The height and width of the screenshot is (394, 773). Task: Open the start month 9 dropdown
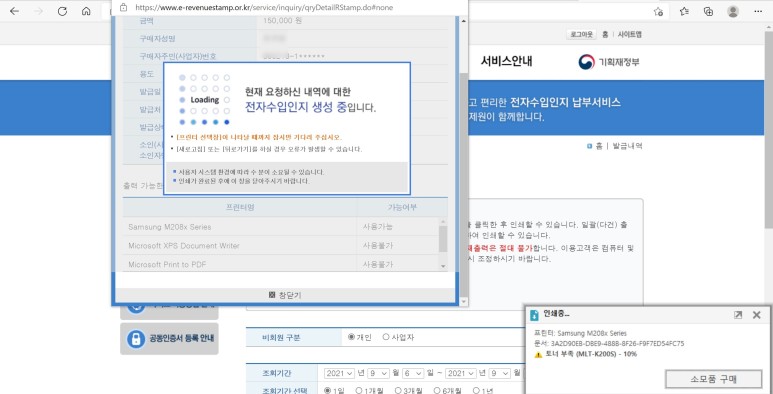[x=378, y=373]
